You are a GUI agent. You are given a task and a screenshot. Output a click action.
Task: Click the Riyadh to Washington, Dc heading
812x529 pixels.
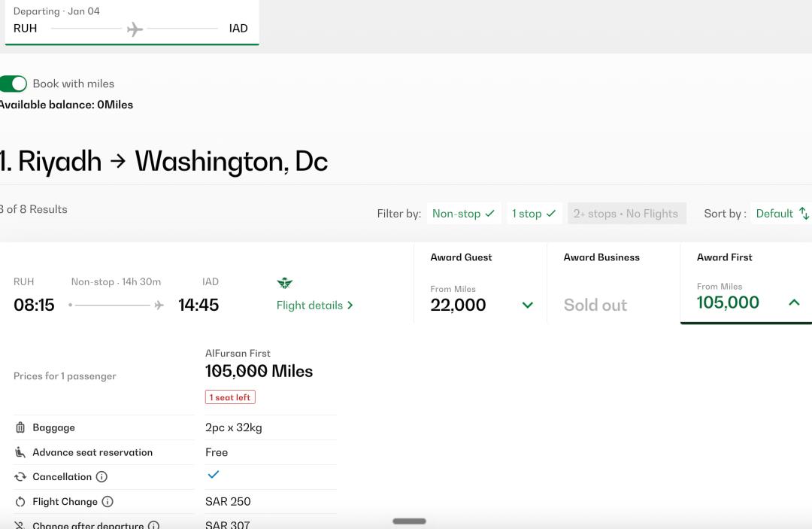pos(164,161)
